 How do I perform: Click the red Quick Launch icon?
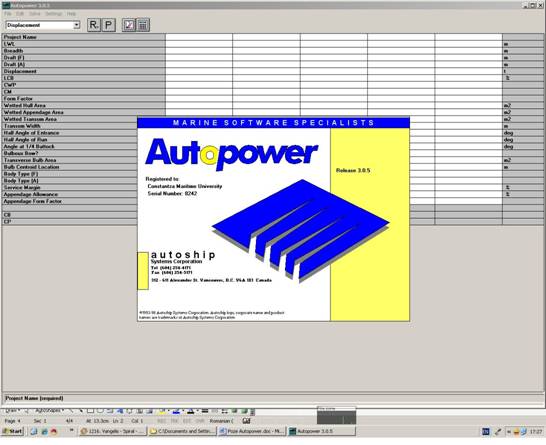(x=54, y=431)
